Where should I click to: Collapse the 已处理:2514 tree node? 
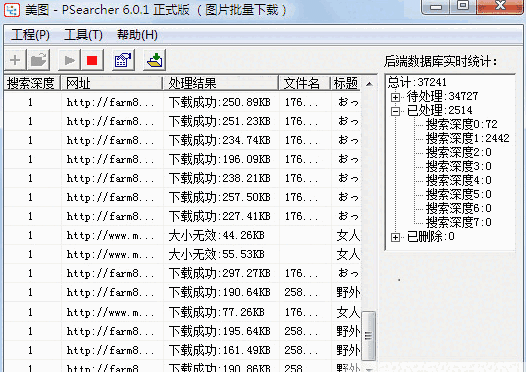point(396,111)
